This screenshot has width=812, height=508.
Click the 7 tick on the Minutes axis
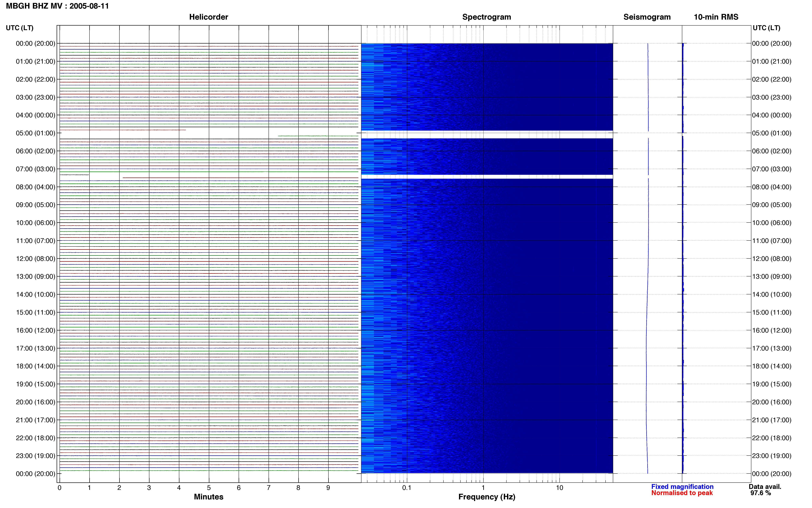(269, 487)
